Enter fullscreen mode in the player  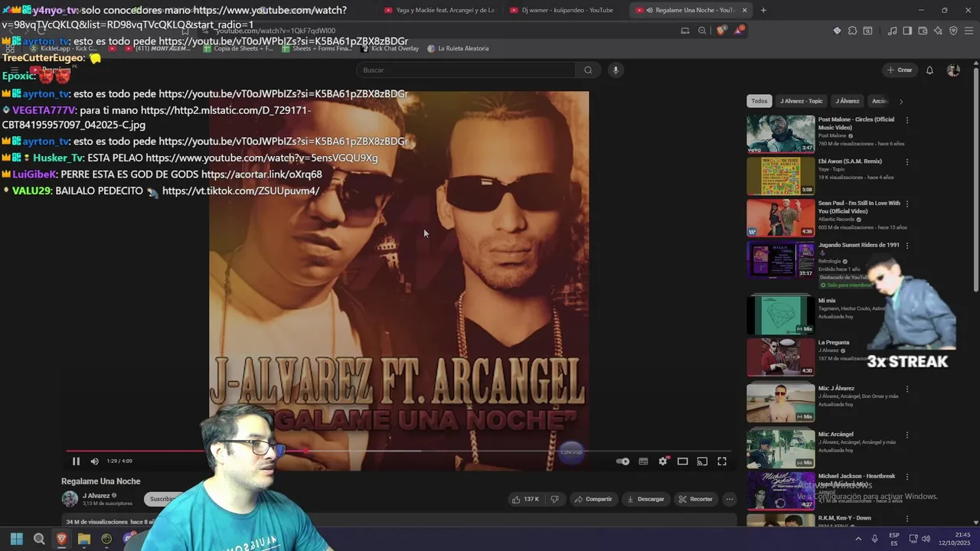722,461
